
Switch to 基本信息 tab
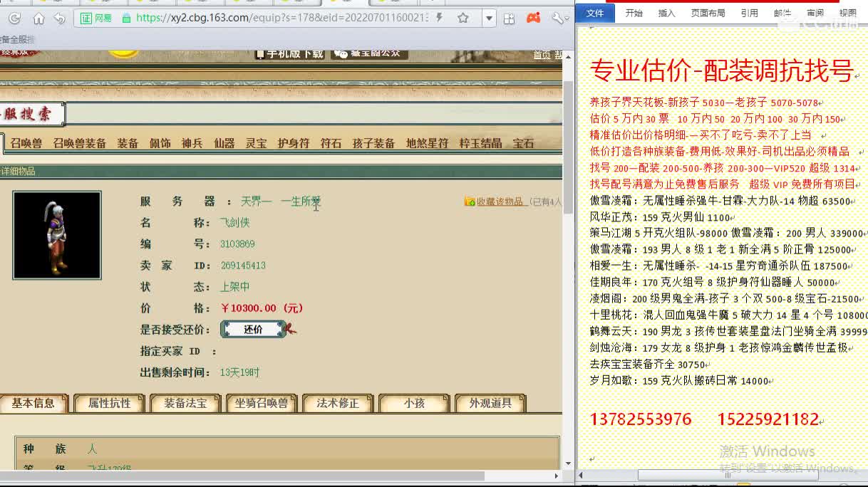point(33,403)
